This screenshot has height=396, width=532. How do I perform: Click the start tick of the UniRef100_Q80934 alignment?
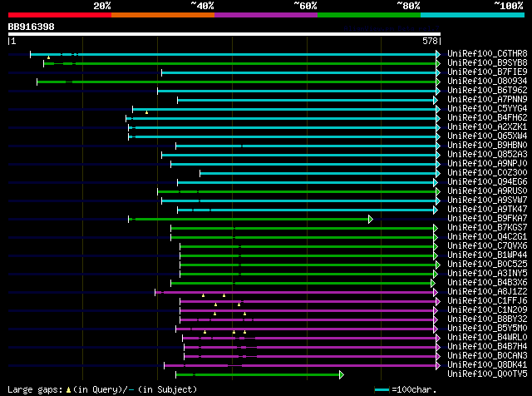point(37,82)
